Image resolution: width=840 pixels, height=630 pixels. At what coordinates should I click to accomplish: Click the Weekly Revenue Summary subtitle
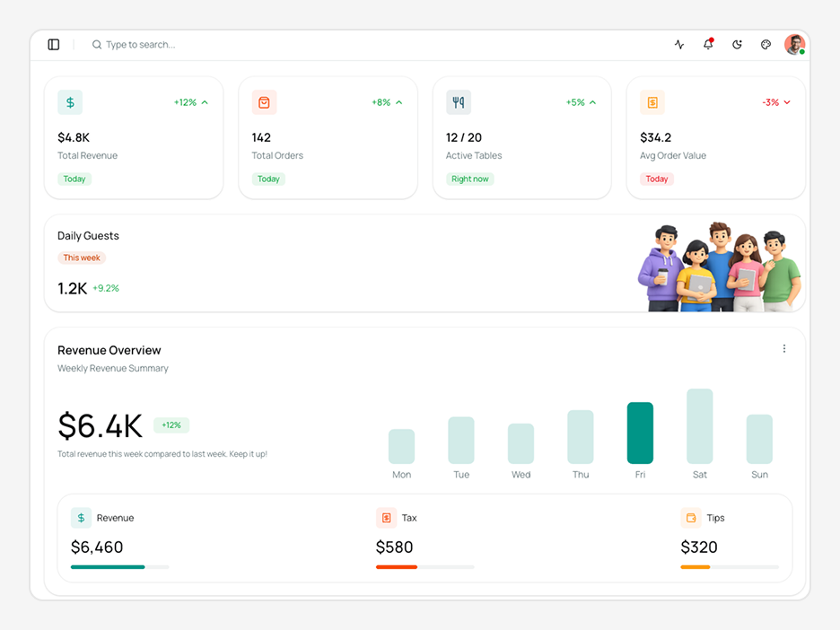[113, 369]
